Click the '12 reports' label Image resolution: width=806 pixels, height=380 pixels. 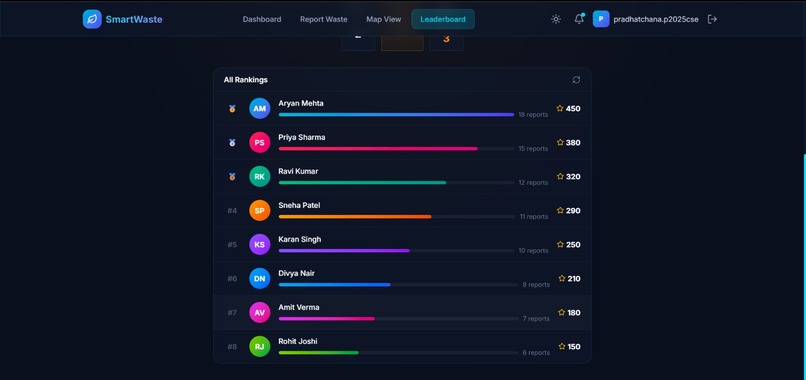coord(533,183)
